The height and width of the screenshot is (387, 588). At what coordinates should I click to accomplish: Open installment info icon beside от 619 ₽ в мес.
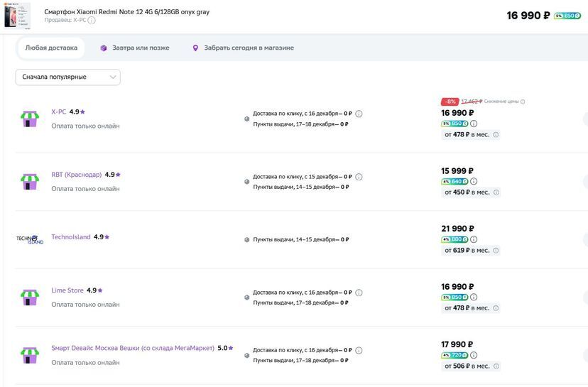point(496,250)
